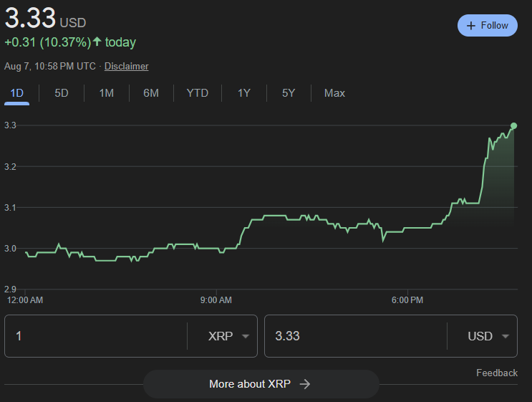Switch to the 1M chart range
This screenshot has width=532, height=402.
coord(107,93)
